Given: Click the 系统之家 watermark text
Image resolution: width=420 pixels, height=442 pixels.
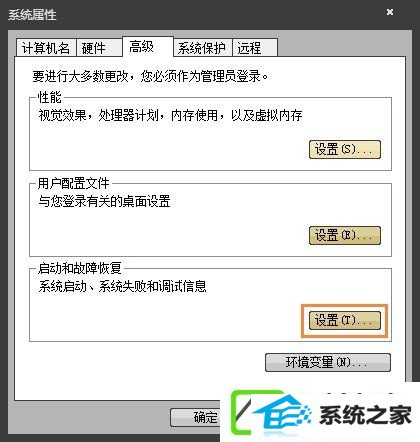Looking at the screenshot, I should point(365,415).
